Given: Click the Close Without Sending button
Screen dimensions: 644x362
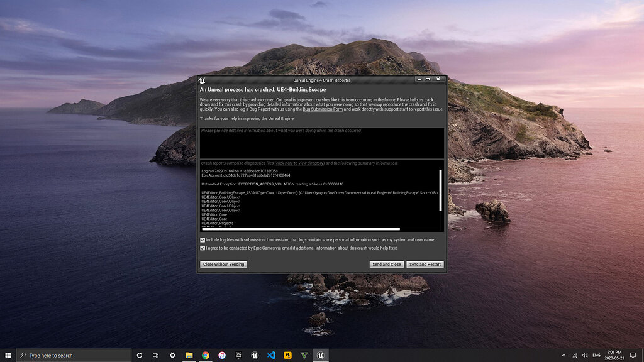Looking at the screenshot, I should 223,265.
